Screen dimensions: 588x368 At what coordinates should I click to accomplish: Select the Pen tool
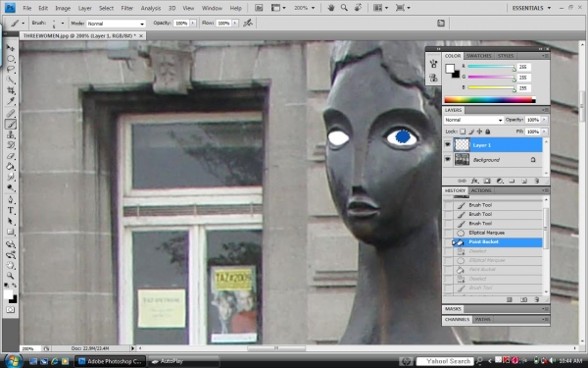(x=11, y=199)
